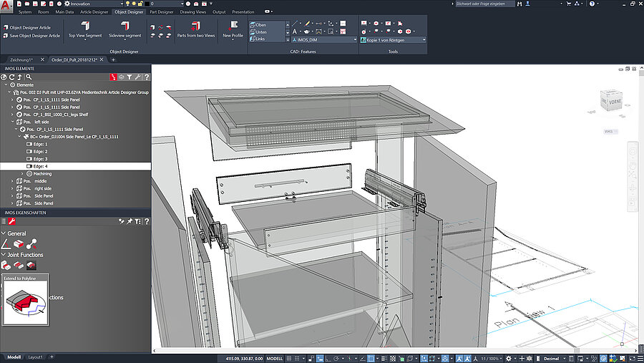Viewport: 644px width, 363px height.
Task: Open the IMOS_DIM dimension style dropdown
Action: pos(323,40)
